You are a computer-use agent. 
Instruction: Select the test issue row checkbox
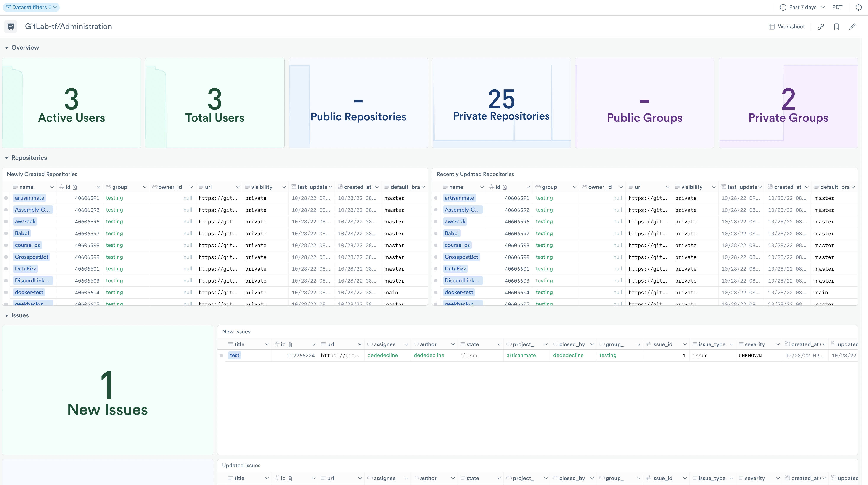pos(221,355)
